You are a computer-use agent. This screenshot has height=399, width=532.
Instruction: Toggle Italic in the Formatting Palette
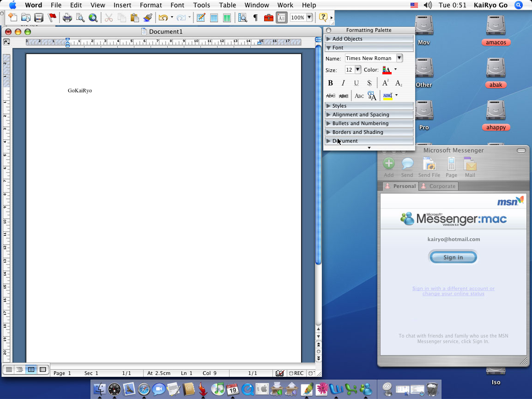pyautogui.click(x=343, y=83)
